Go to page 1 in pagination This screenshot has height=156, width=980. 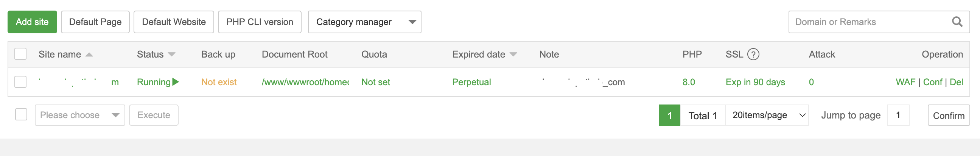tap(669, 115)
